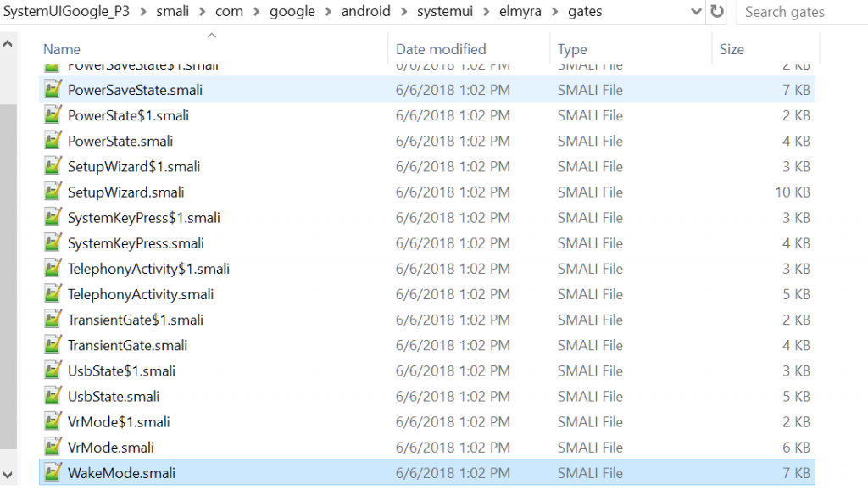Image resolution: width=868 pixels, height=490 pixels.
Task: Open address bar history dropdown
Action: (696, 12)
